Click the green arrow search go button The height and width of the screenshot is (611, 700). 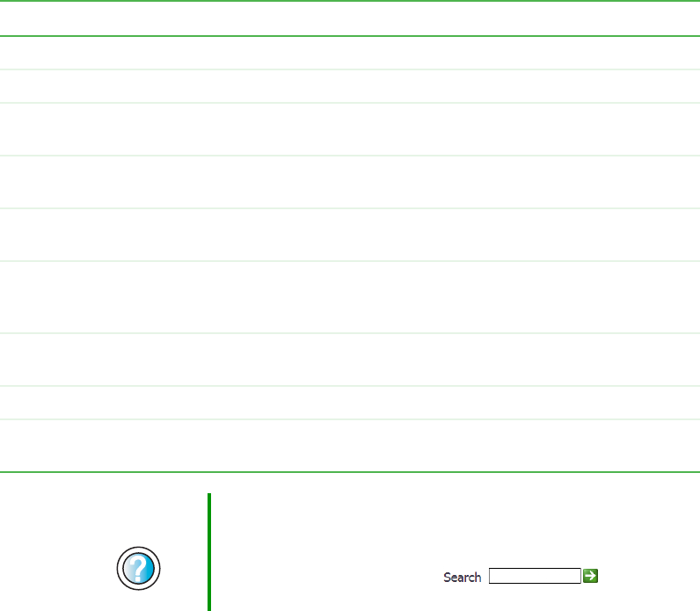pos(590,576)
